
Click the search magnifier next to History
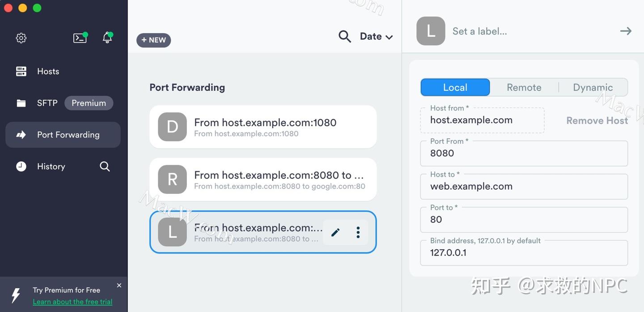tap(105, 166)
